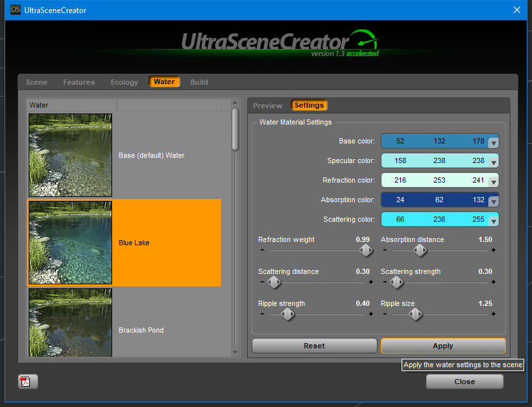Viewport: 532px width, 407px height.
Task: Switch to the Preview sub-tab
Action: pos(267,106)
